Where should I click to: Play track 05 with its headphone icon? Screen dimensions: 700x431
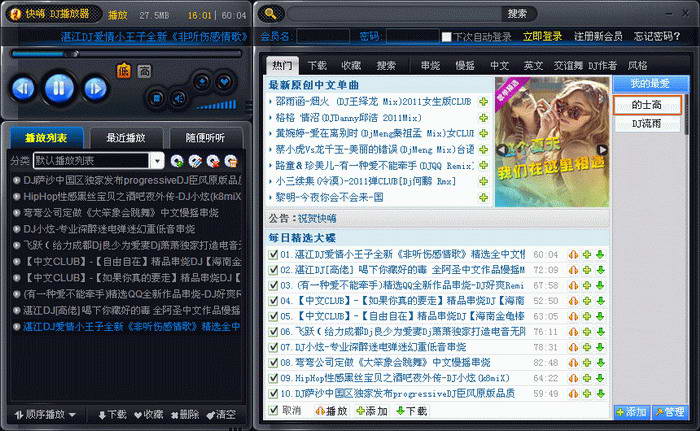(573, 316)
